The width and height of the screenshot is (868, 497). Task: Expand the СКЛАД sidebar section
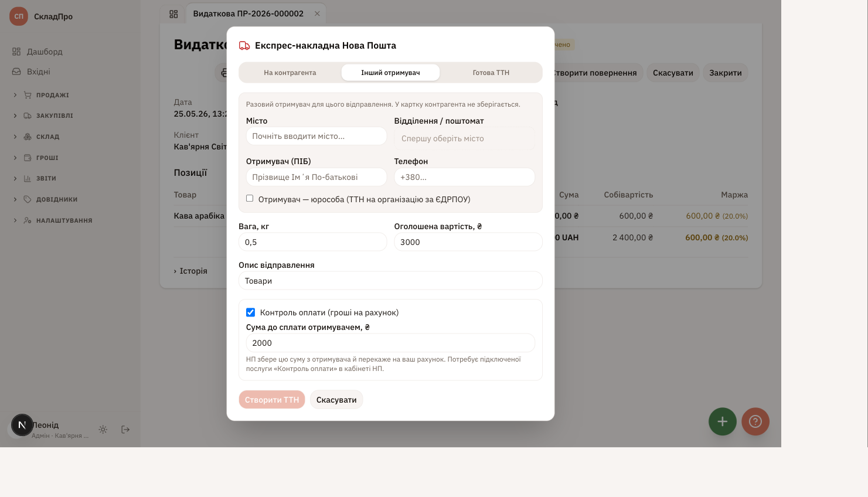(48, 137)
